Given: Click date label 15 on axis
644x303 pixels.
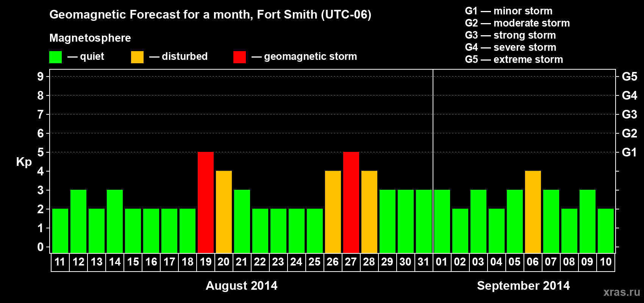Looking at the screenshot, I should click(x=133, y=262).
